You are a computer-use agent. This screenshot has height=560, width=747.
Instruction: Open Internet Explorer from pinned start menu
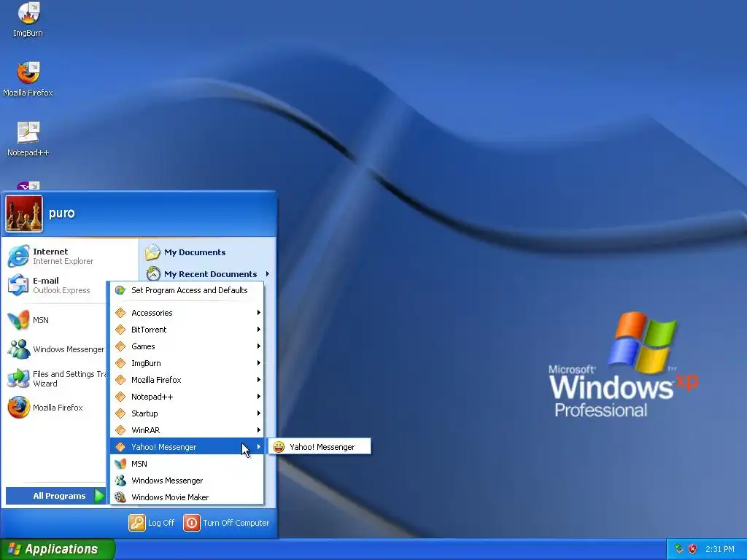pos(18,256)
